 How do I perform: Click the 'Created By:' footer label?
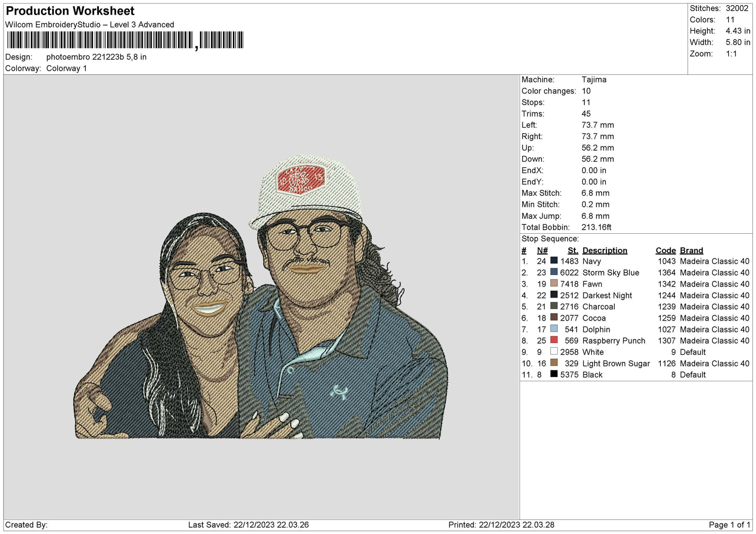point(26,525)
